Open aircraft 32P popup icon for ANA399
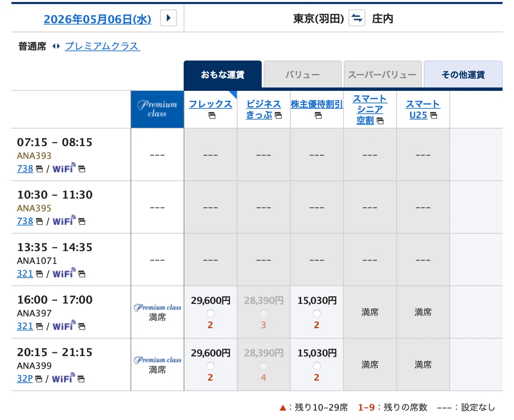 (x=39, y=379)
